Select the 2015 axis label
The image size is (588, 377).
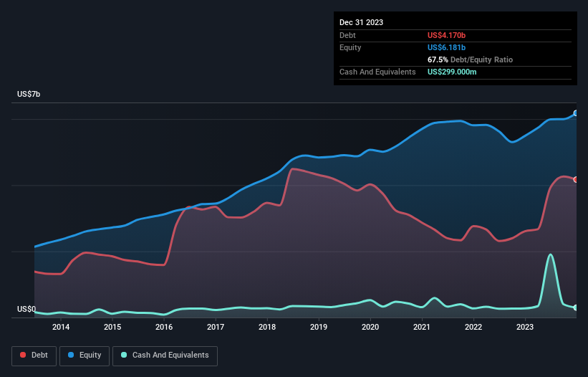pos(112,327)
